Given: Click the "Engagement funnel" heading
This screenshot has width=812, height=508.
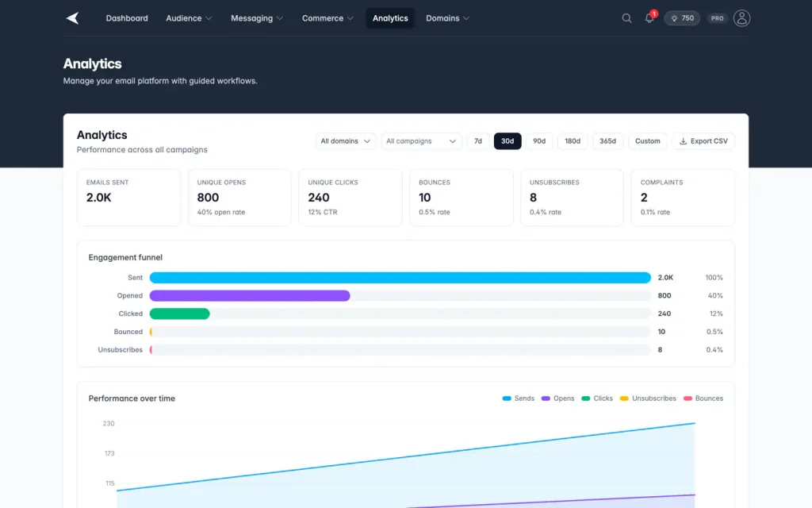Looking at the screenshot, I should pyautogui.click(x=125, y=258).
